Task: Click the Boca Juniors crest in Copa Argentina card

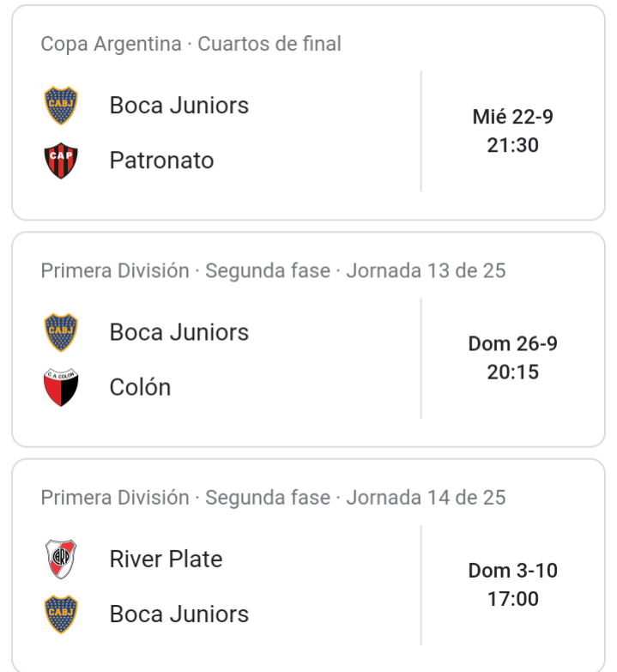Action: click(61, 106)
